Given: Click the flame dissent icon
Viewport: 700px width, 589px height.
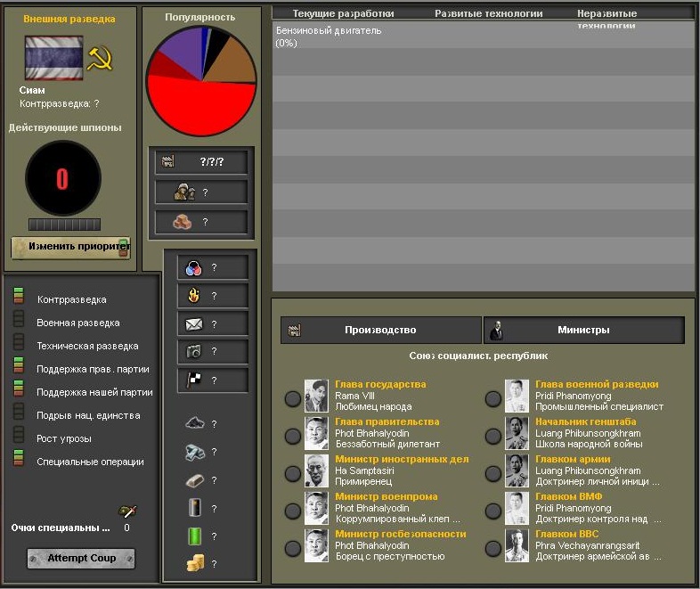Looking at the screenshot, I should [194, 296].
